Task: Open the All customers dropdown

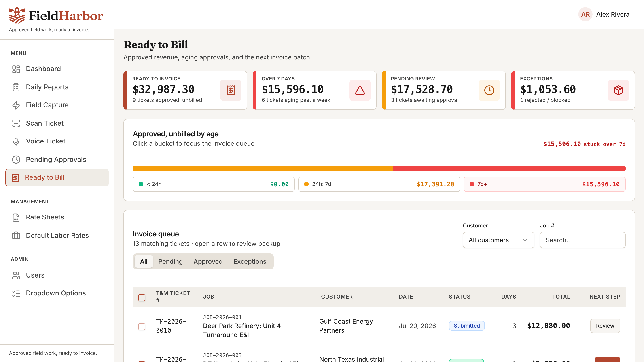Action: pyautogui.click(x=498, y=240)
